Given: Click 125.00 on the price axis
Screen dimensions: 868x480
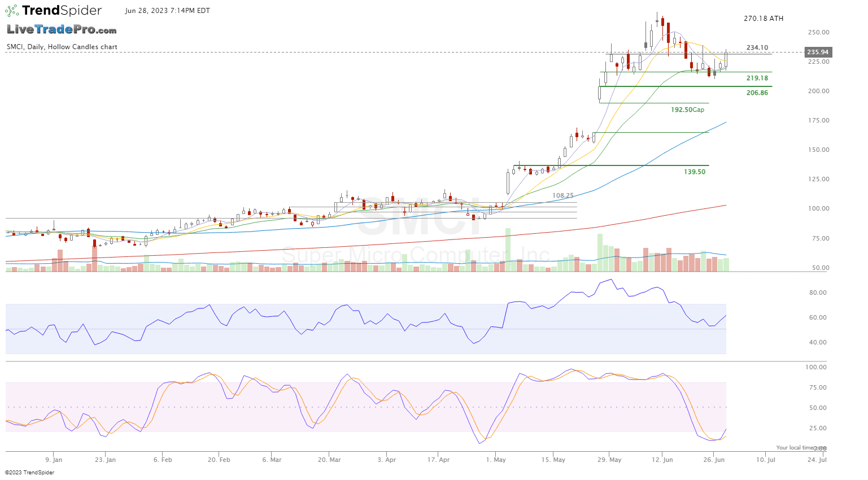Looking at the screenshot, I should click(x=819, y=179).
